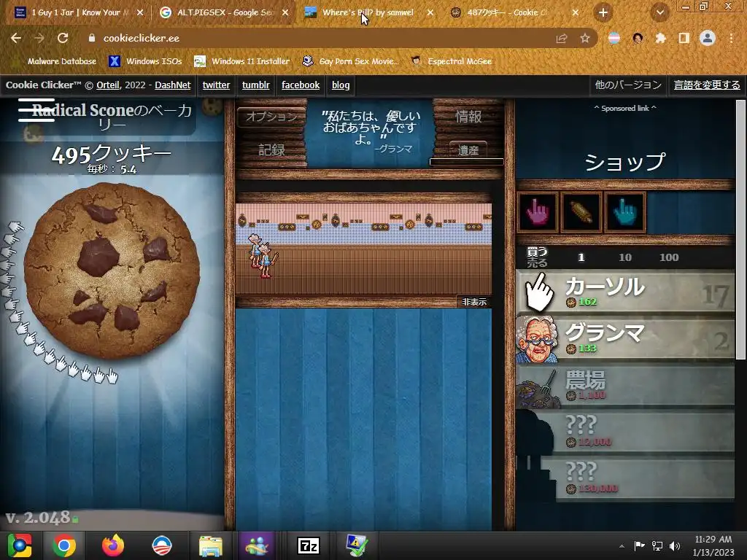The height and width of the screenshot is (560, 747).
Task: Open the Action Center flag icon
Action: pyautogui.click(x=639, y=545)
